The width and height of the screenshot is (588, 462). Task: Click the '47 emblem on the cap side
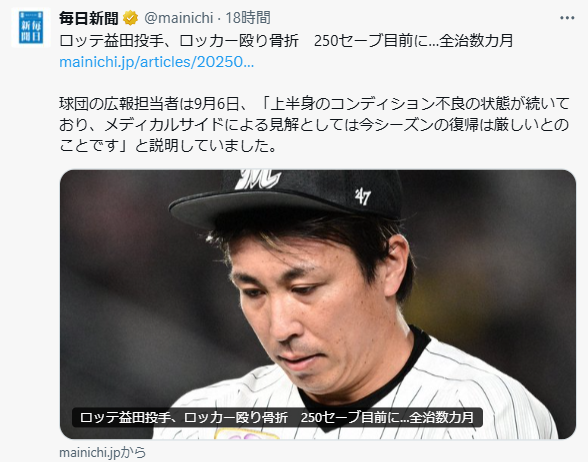(x=363, y=196)
